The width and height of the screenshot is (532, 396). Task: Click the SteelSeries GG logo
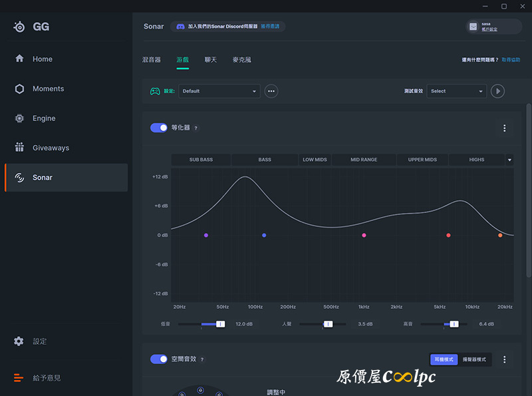coord(31,27)
